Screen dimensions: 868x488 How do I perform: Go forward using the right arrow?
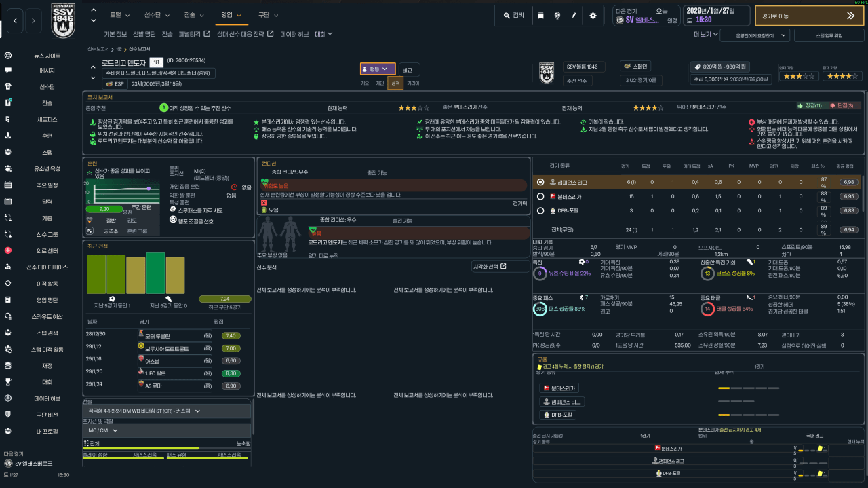coord(34,20)
